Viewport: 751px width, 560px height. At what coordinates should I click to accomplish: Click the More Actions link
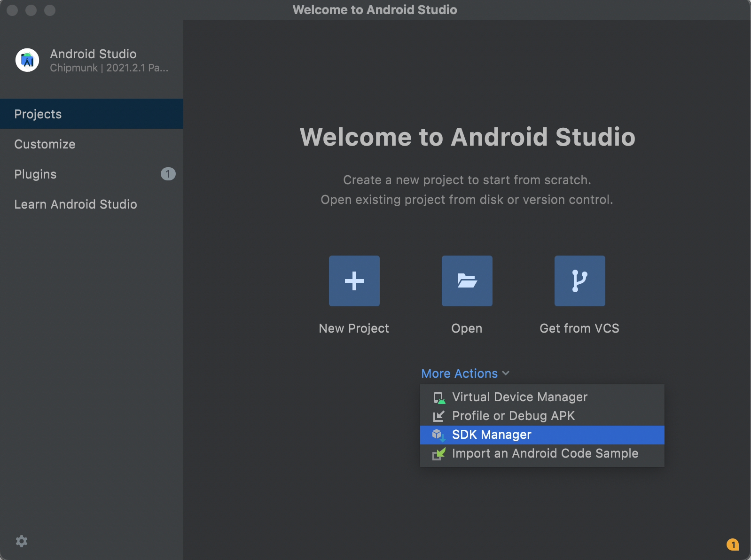[460, 373]
